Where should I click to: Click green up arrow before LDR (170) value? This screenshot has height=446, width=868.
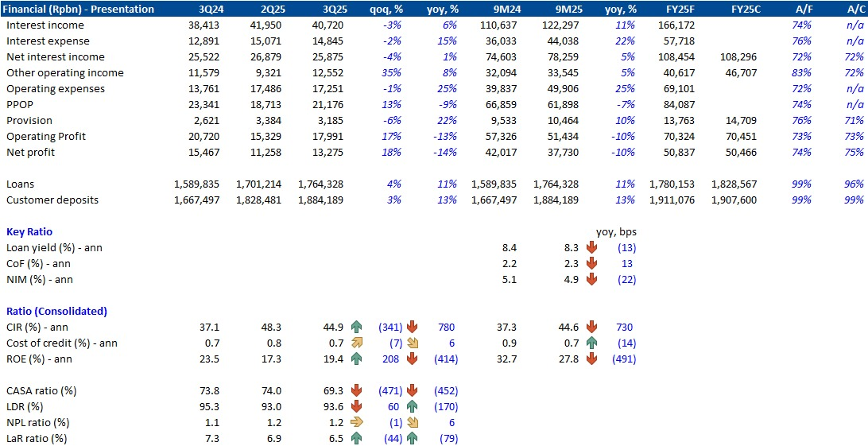point(413,406)
